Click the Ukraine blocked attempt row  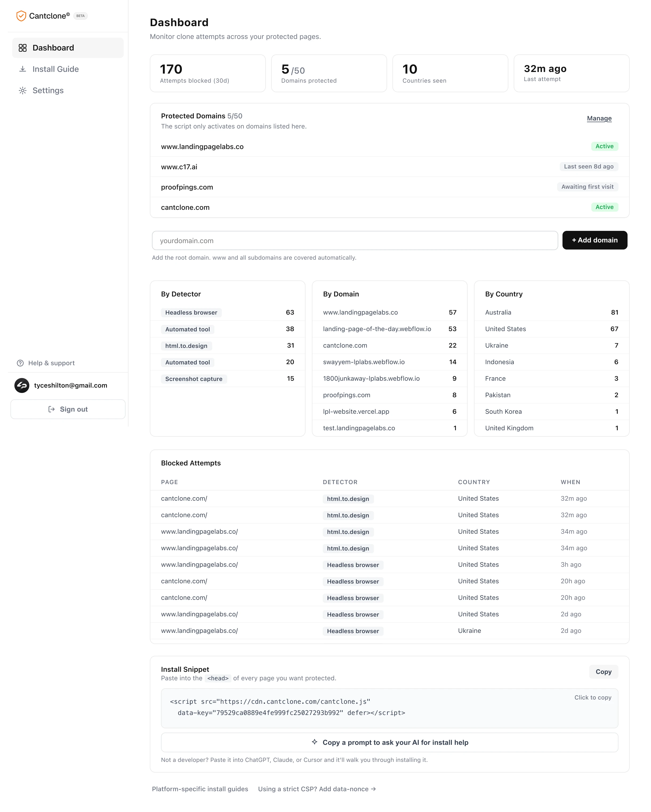(389, 631)
